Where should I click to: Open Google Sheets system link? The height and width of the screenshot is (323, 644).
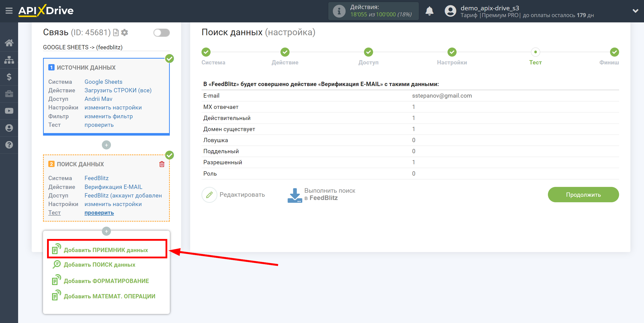(x=103, y=82)
